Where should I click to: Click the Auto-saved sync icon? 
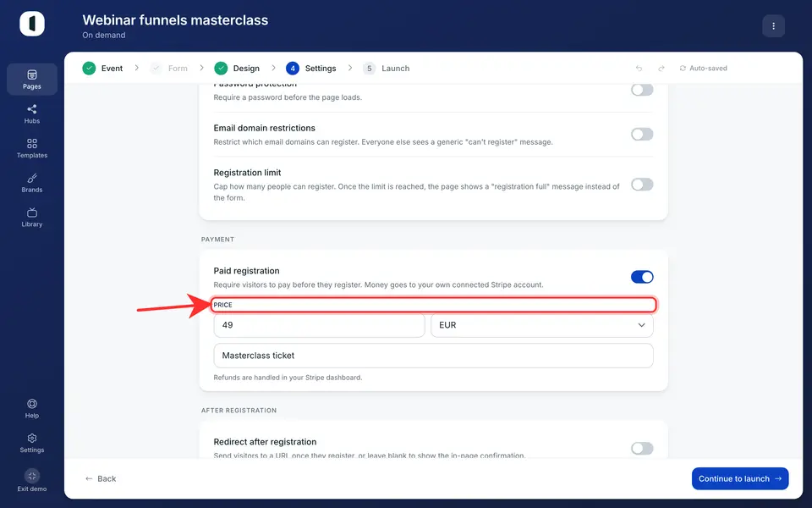(x=683, y=69)
